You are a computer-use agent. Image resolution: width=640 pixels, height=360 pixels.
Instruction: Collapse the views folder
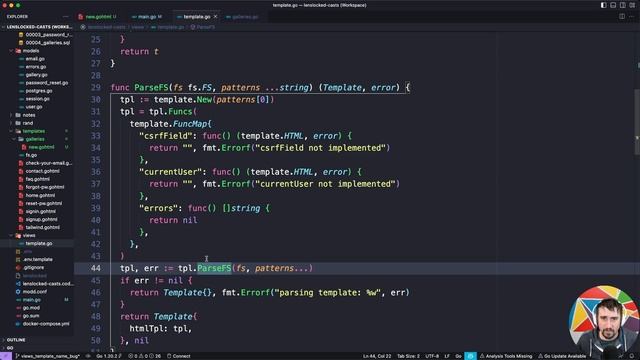pyautogui.click(x=29, y=236)
